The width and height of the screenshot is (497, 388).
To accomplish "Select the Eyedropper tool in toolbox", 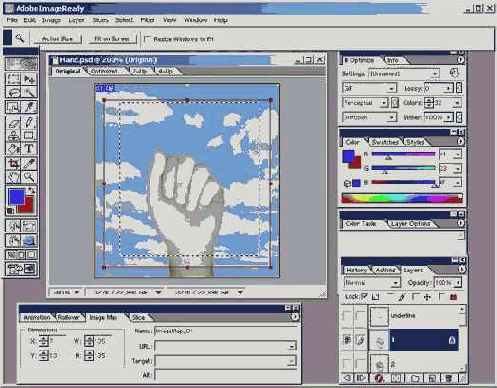I will coord(29,164).
